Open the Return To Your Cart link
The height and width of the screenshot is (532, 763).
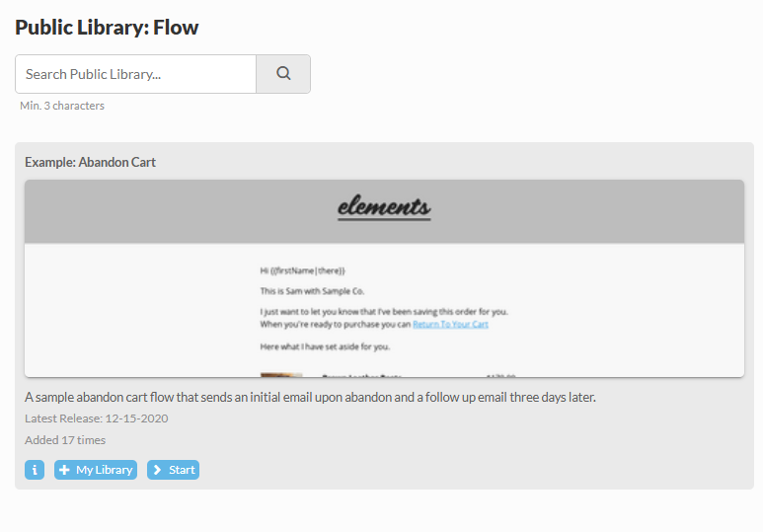tap(450, 324)
